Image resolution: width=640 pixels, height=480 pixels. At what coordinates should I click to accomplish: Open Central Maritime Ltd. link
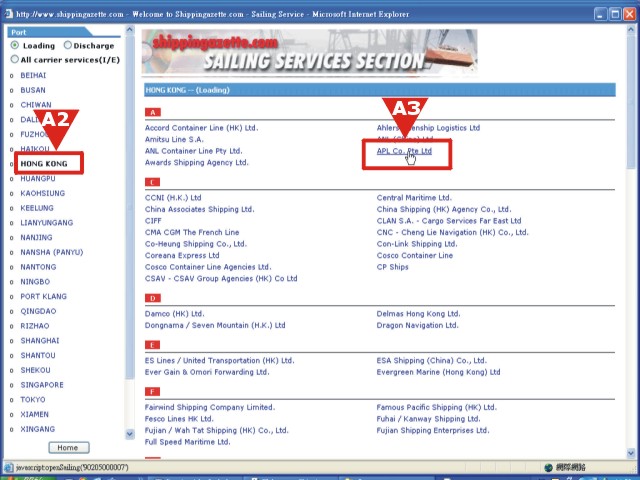pyautogui.click(x=414, y=198)
